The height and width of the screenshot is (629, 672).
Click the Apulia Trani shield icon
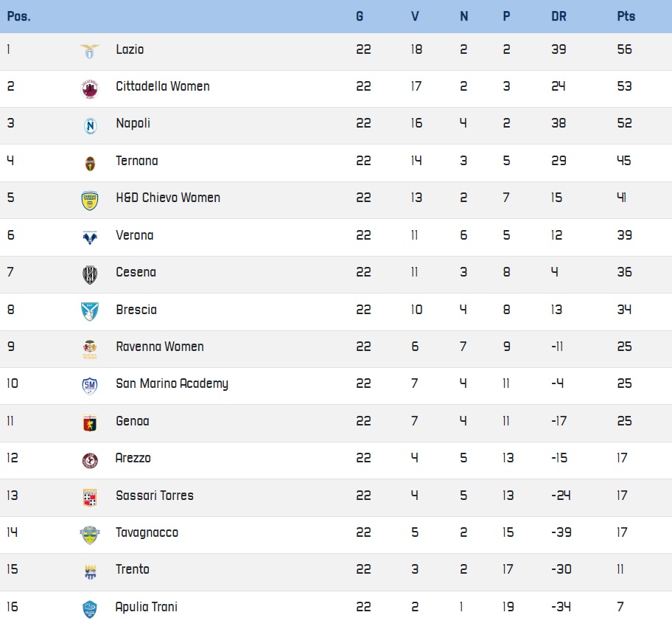90,610
